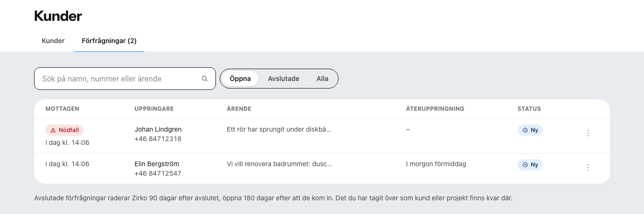Open the bathroom renovation request text
Viewport: 644px width, 214px height.
click(x=280, y=164)
